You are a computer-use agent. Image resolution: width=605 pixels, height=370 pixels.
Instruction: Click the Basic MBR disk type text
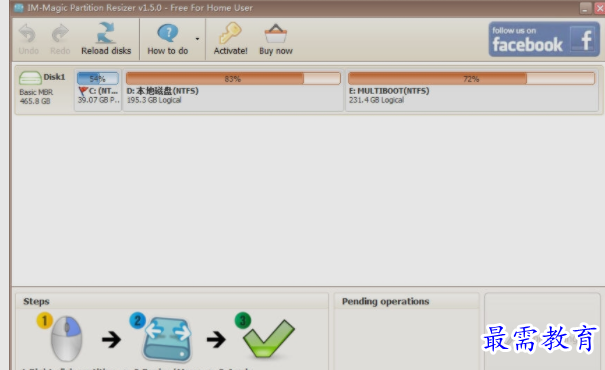coord(36,93)
